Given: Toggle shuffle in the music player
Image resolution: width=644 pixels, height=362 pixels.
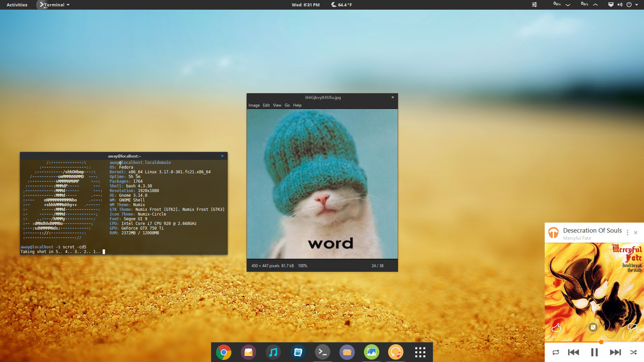Looking at the screenshot, I should [x=633, y=352].
